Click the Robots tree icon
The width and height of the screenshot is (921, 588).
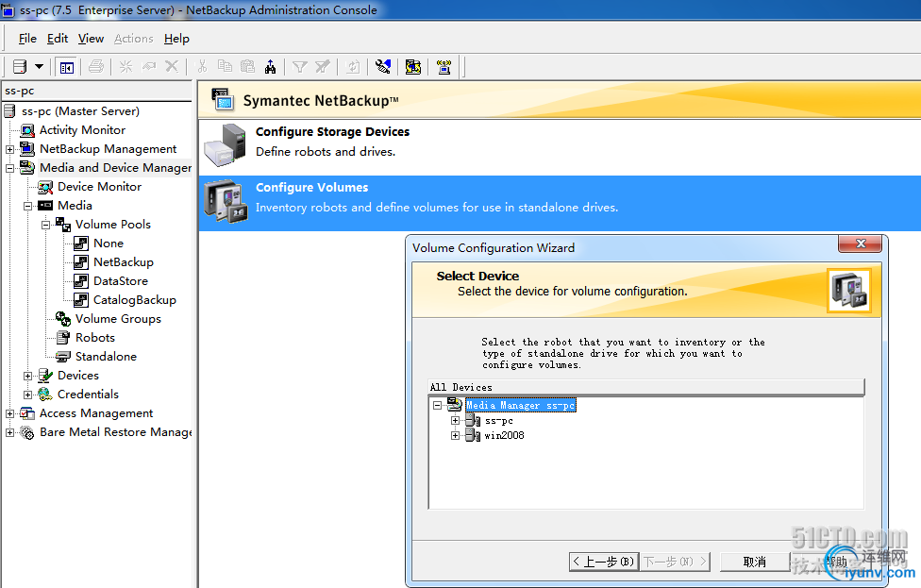pos(63,338)
